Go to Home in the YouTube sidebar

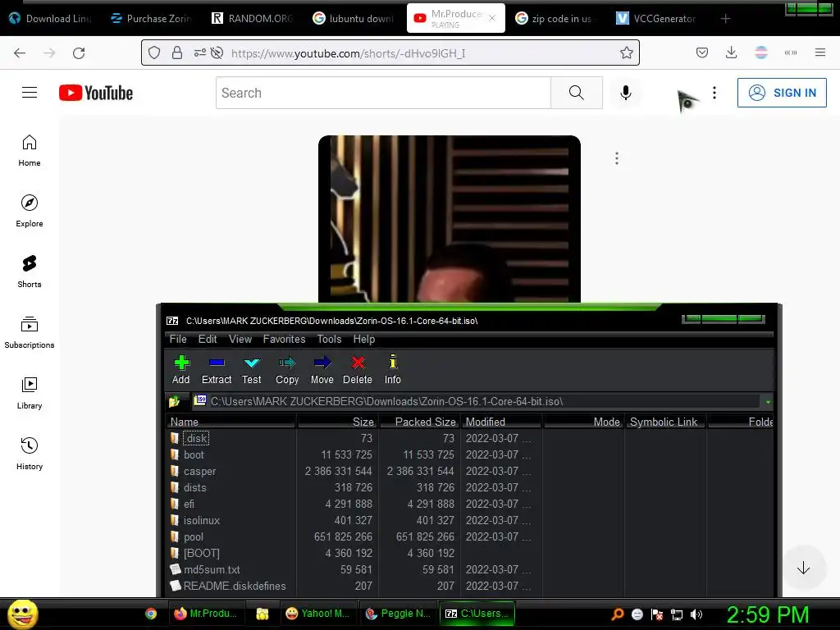click(x=30, y=151)
